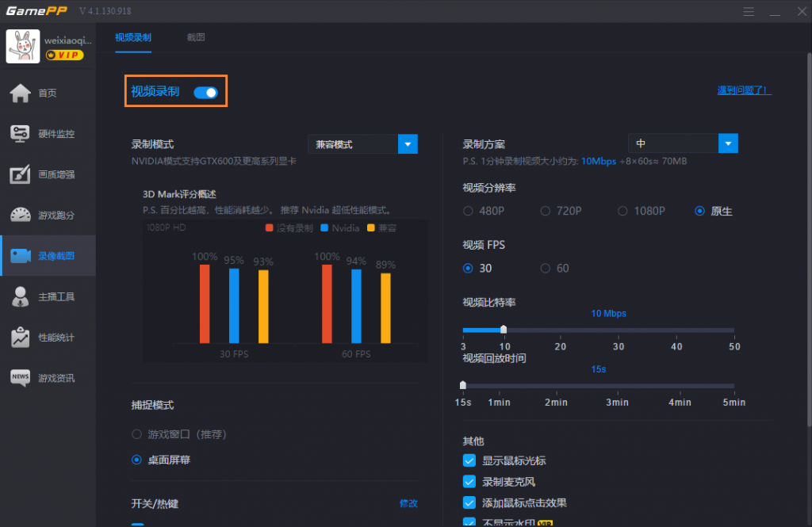Open the 录制方案 quality dropdown

684,143
